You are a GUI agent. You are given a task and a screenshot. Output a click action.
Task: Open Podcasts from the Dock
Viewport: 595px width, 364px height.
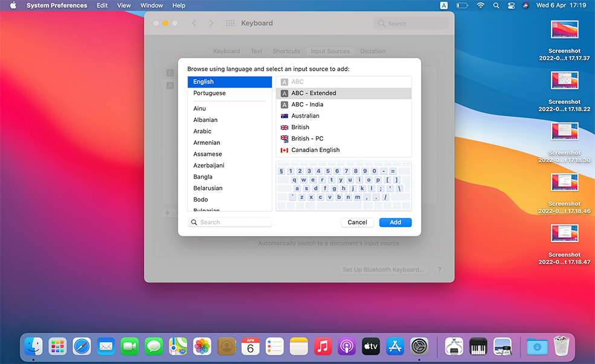click(x=347, y=346)
